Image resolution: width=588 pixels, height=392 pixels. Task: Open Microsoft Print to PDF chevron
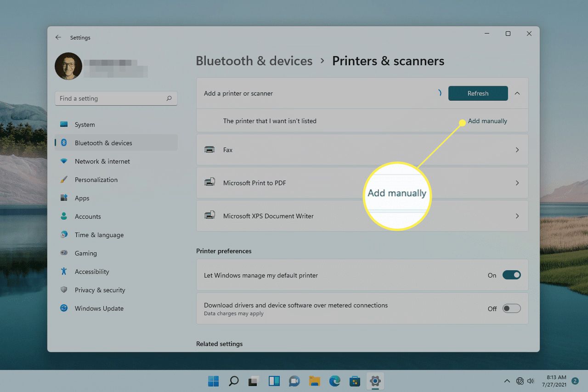[x=517, y=183]
